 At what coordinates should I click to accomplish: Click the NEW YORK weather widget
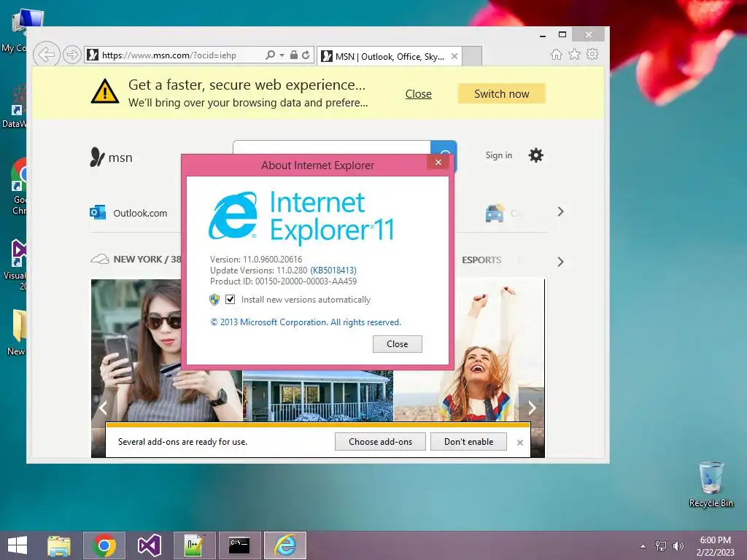point(136,259)
